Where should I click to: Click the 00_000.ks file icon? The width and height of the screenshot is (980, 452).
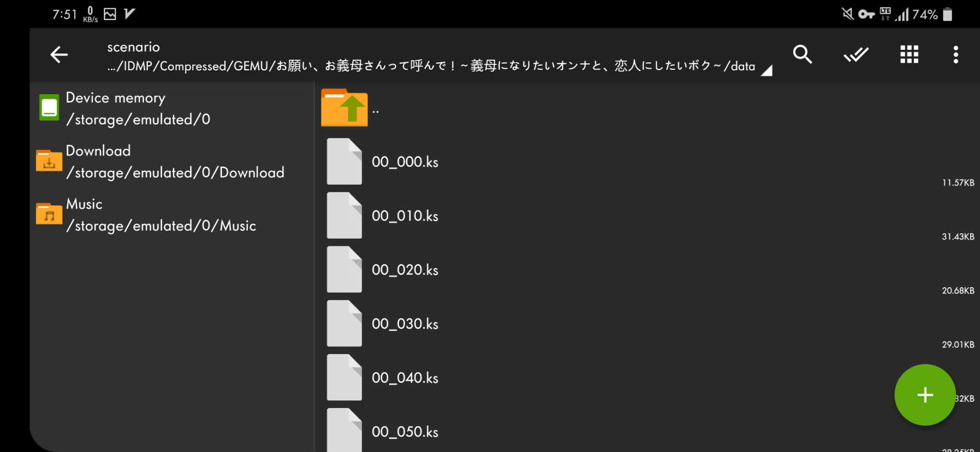tap(344, 162)
